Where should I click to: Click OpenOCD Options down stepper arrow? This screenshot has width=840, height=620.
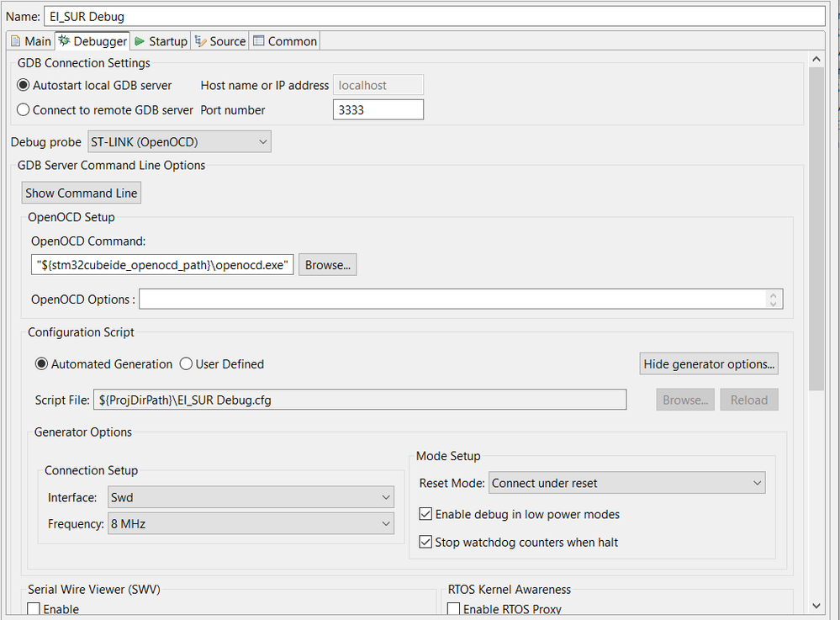[773, 304]
